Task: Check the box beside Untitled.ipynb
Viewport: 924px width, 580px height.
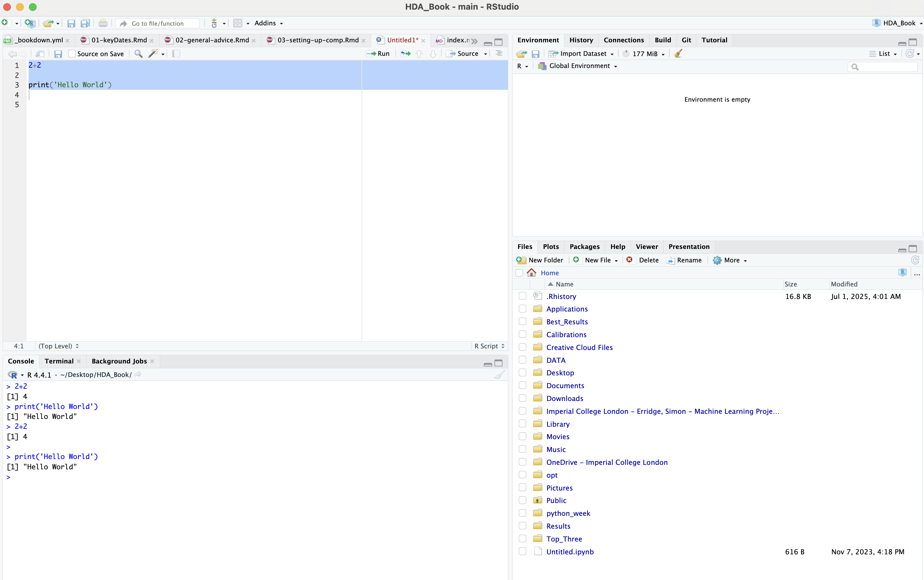Action: (522, 551)
